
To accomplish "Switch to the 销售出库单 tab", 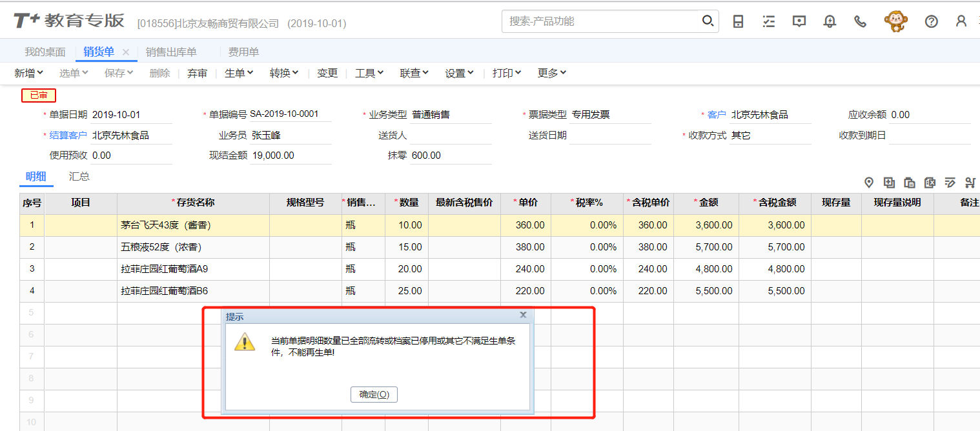I will coord(171,52).
